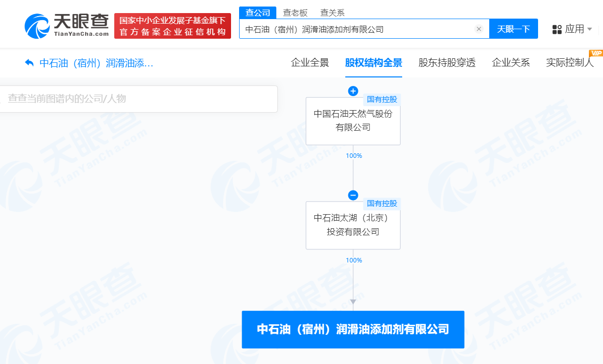Image resolution: width=603 pixels, height=364 pixels.
Task: Click the 中石油（宿州）润滑油添… back link
Action: point(97,63)
